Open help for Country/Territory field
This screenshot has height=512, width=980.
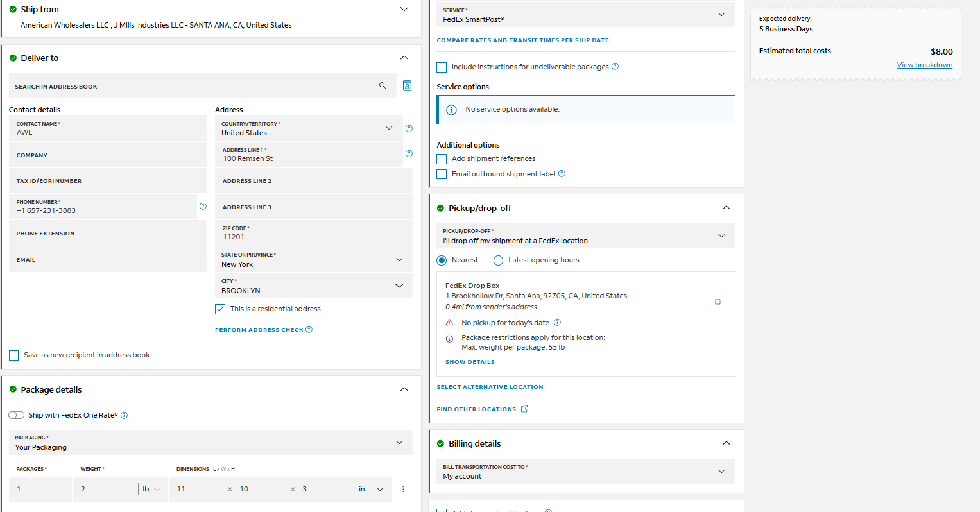409,128
